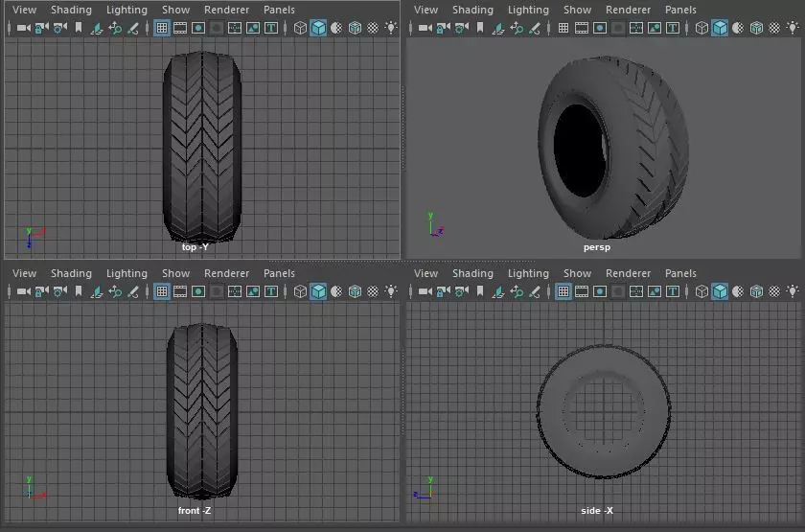Click Textured checker icon in persp panel
This screenshot has width=805, height=532.
pyautogui.click(x=774, y=28)
